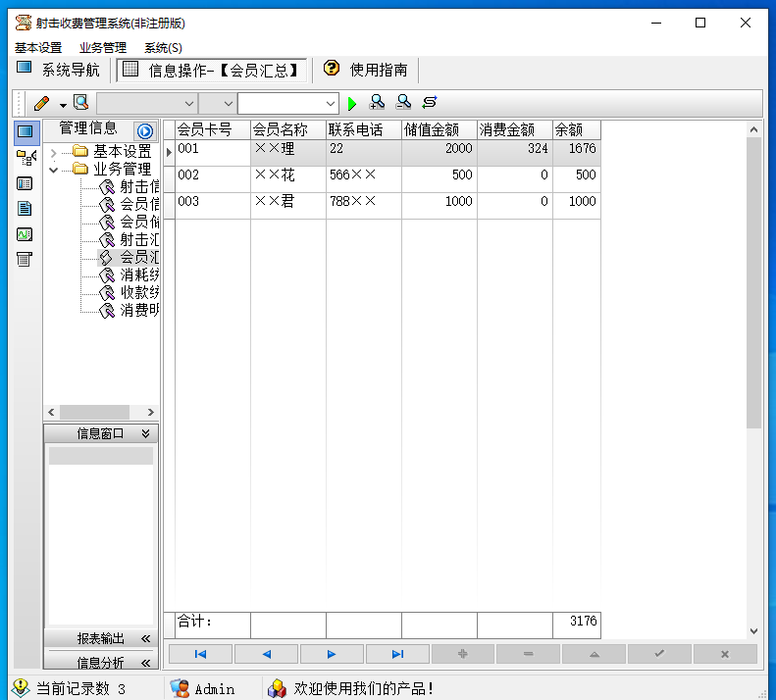Viewport: 776px width, 700px height.
Task: Open tree item starting with 会员储
Action: tap(129, 223)
